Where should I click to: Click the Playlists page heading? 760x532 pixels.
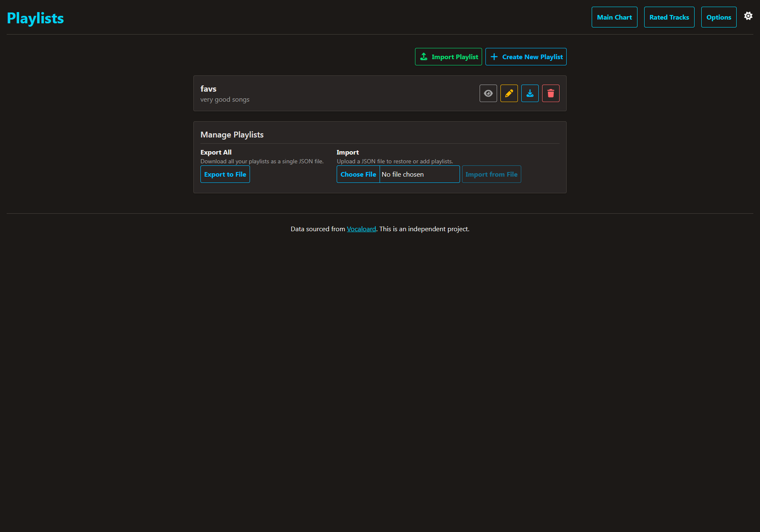35,18
